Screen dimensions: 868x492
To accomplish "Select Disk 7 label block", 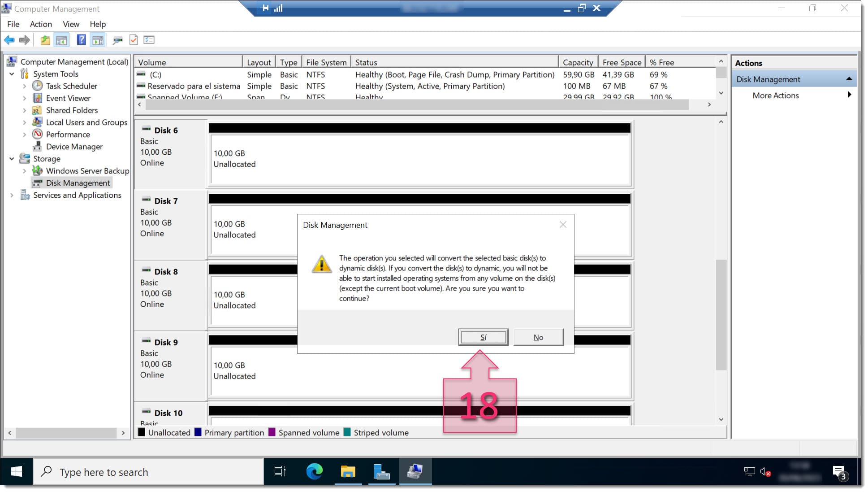I will (x=171, y=225).
